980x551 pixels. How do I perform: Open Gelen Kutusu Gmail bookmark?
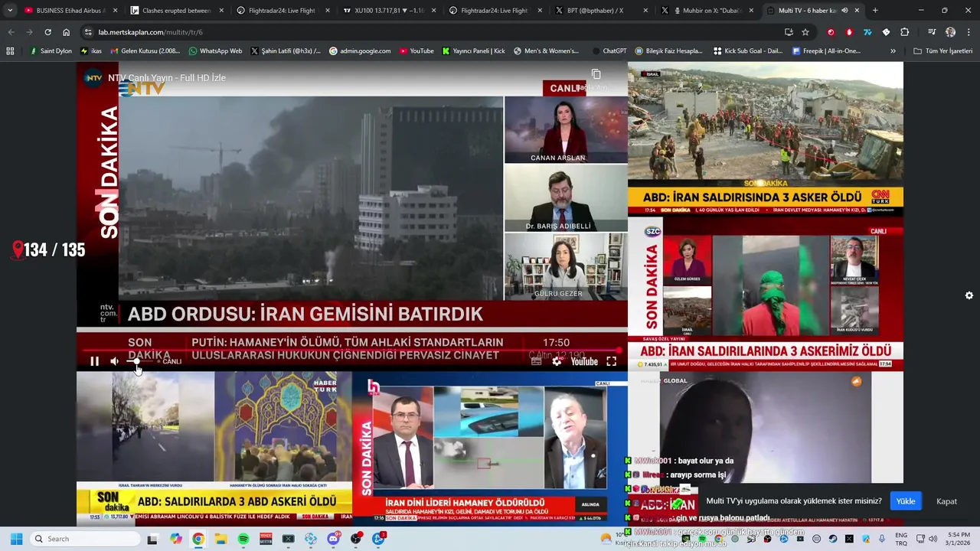click(145, 51)
